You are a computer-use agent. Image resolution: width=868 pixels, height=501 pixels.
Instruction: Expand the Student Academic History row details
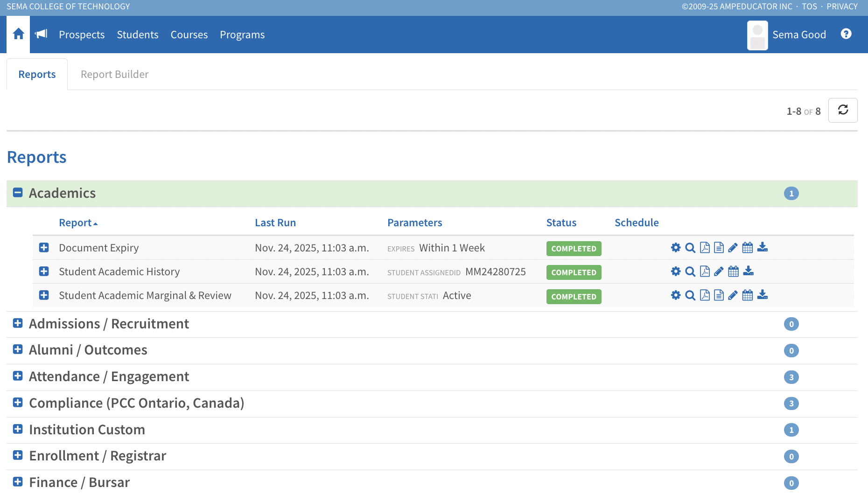44,271
